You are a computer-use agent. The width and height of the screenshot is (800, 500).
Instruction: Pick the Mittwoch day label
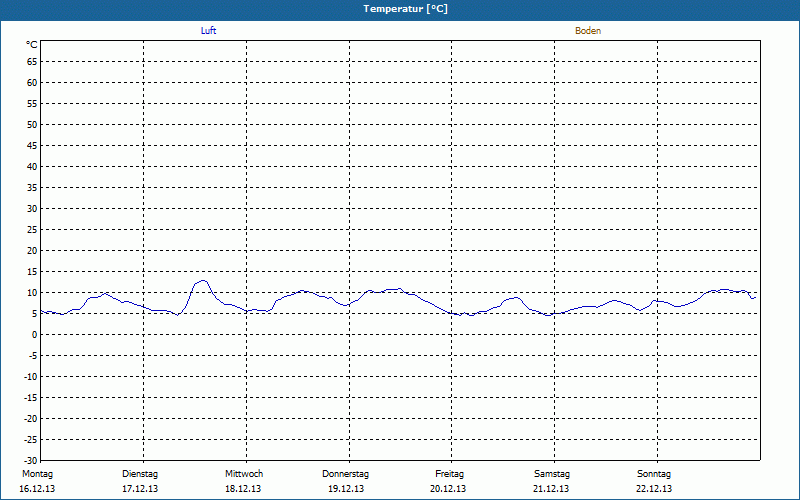[x=244, y=473]
